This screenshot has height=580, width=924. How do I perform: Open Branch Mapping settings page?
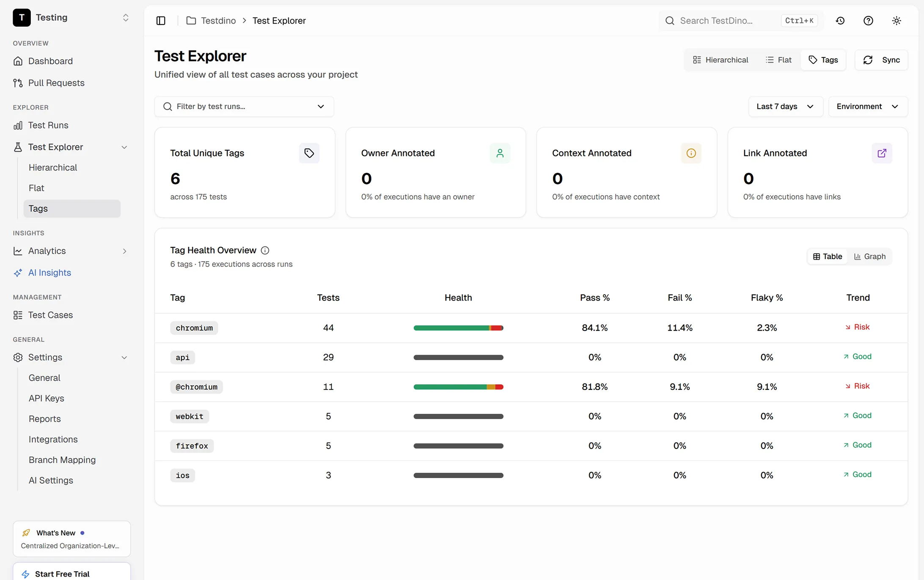72,460
